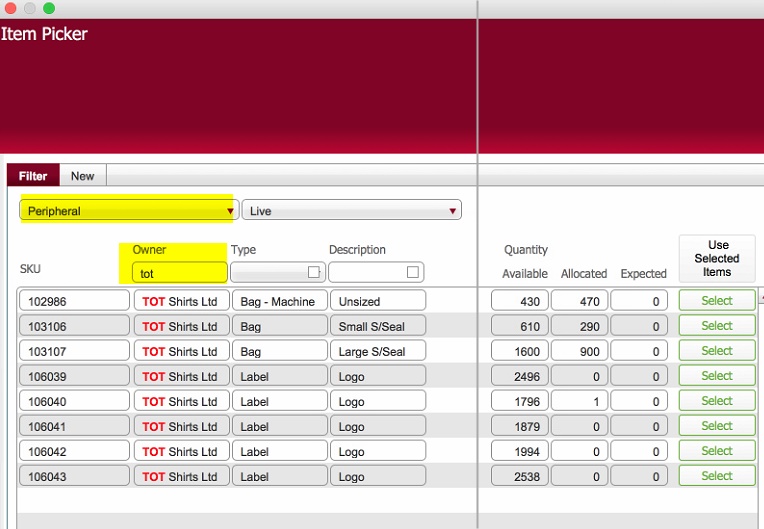Toggle the Description filter checkbox

[x=413, y=272]
